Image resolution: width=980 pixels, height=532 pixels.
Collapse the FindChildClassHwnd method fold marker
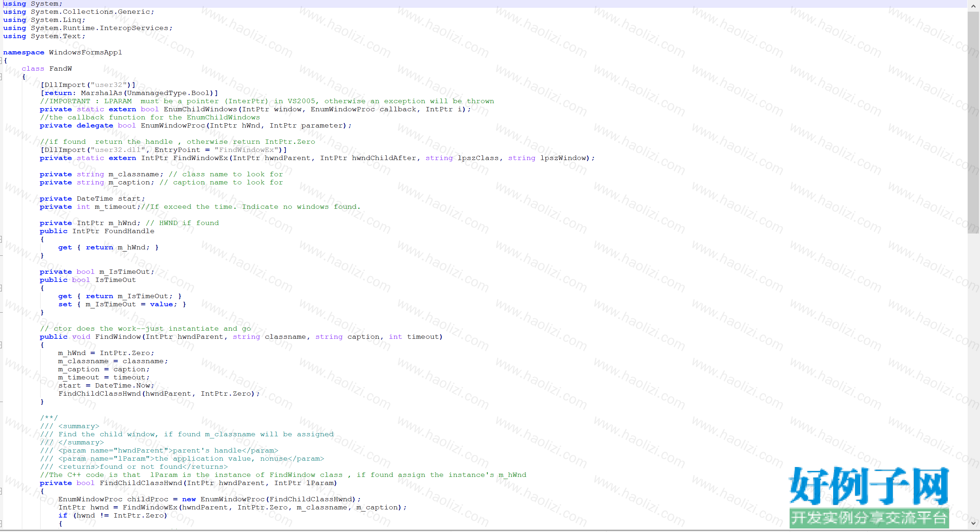(1, 491)
